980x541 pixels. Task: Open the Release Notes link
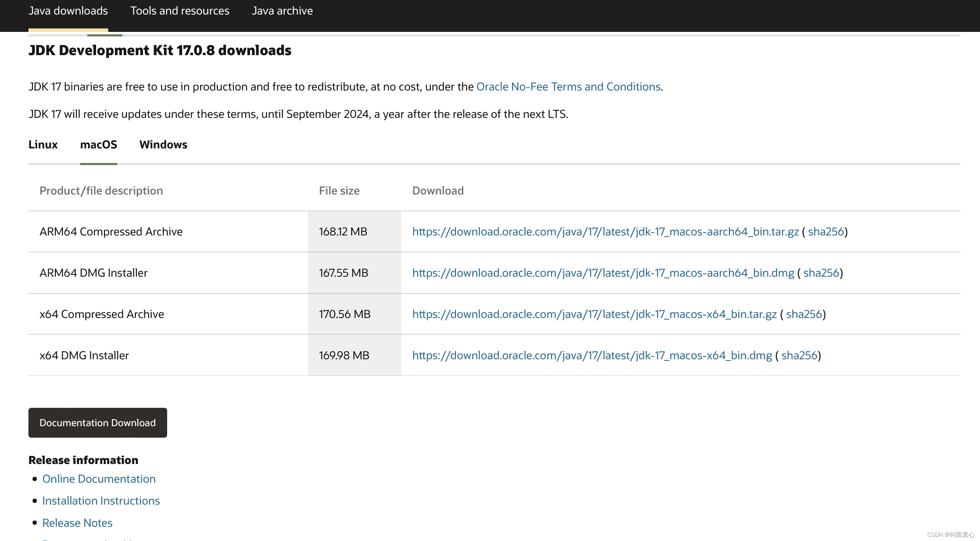pyautogui.click(x=77, y=523)
